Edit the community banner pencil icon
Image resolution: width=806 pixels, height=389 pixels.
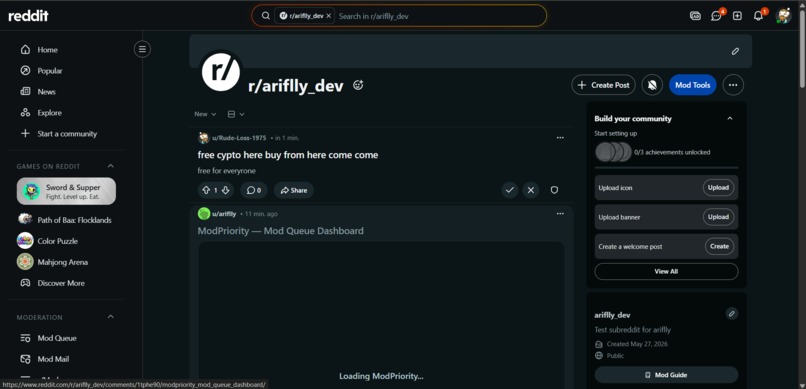[735, 51]
